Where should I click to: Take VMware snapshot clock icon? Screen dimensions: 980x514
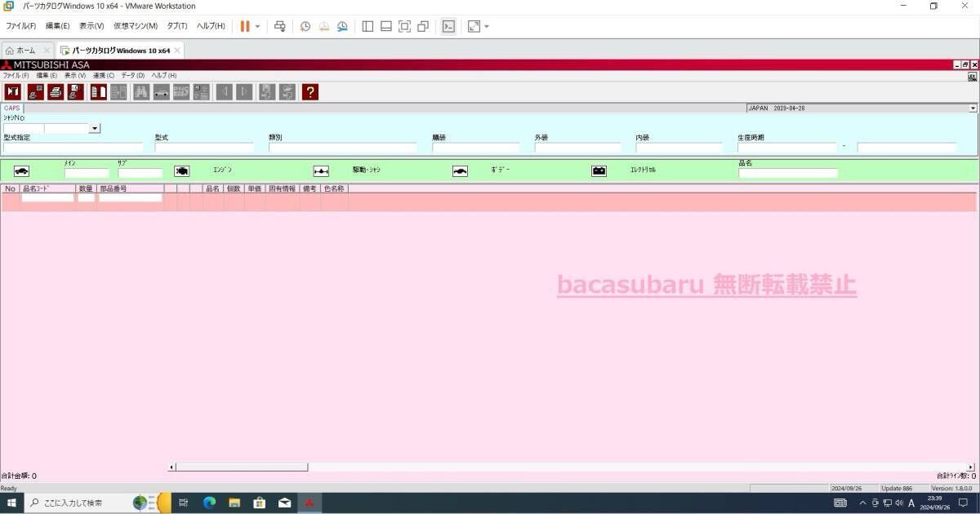(x=305, y=26)
